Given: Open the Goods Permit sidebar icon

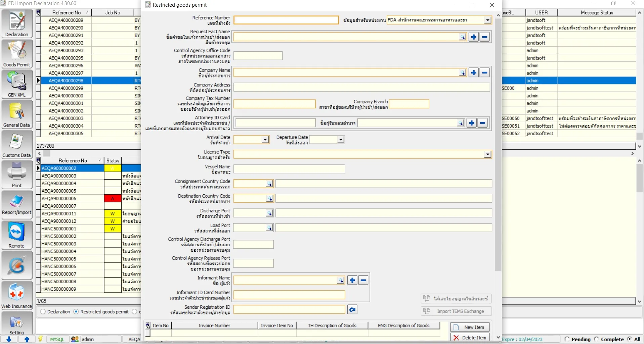Looking at the screenshot, I should coord(17,54).
